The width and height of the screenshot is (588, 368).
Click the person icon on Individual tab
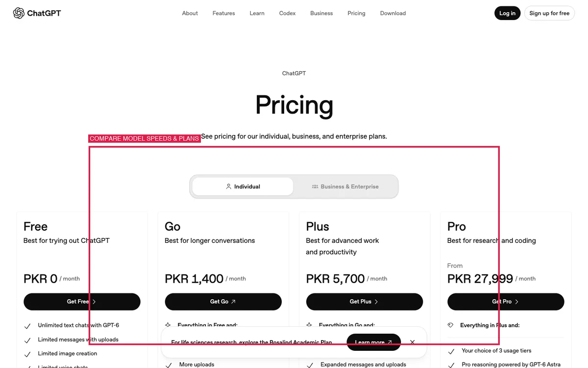click(228, 186)
